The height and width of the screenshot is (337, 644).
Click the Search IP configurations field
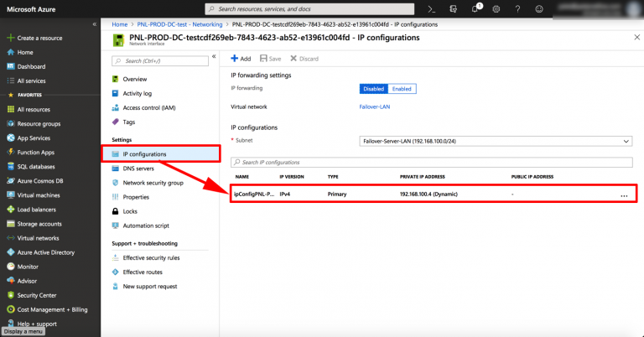pos(431,163)
